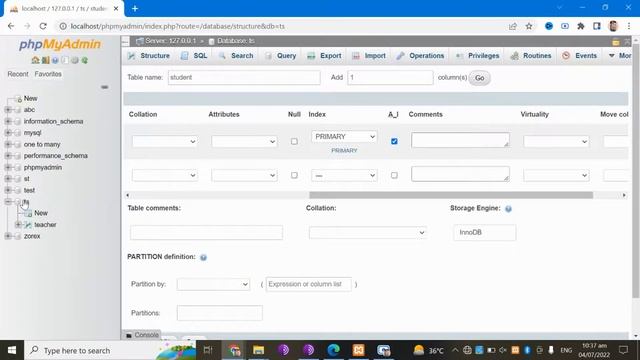Expand the mysql database node
This screenshot has width=640, height=360.
pyautogui.click(x=8, y=133)
